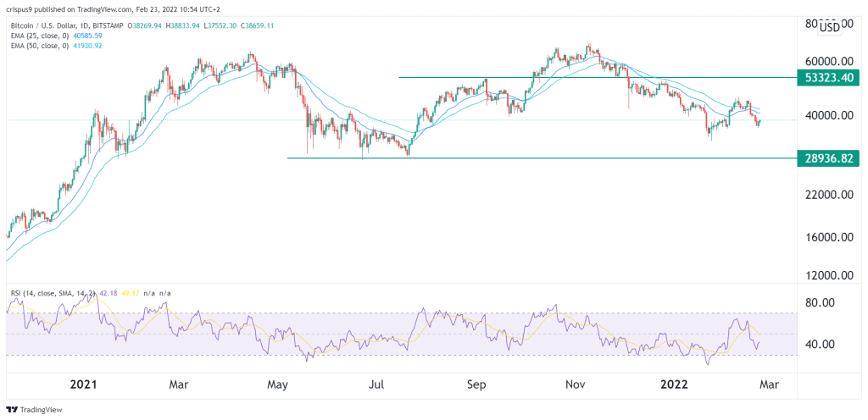
Task: Click the May time axis label
Action: pos(278,384)
